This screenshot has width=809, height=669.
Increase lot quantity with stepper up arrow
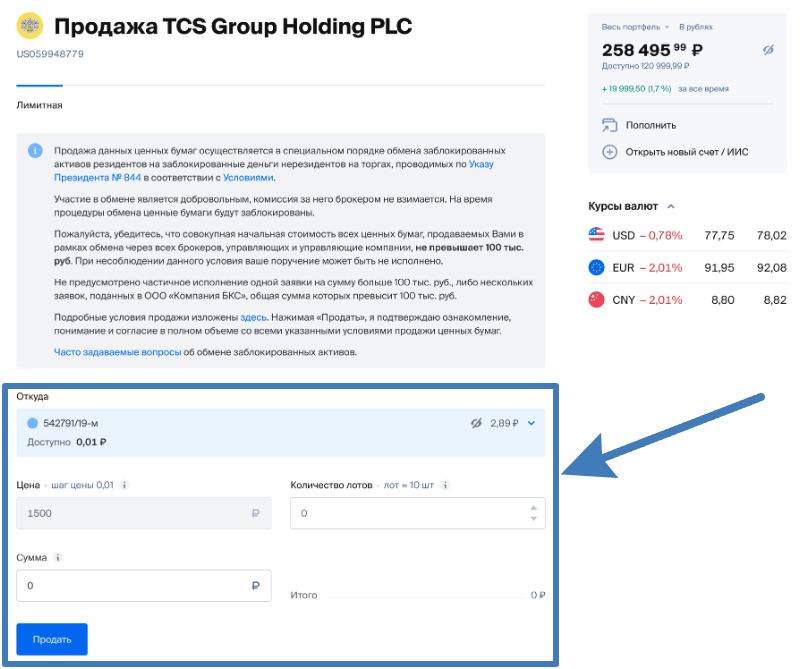[x=533, y=507]
